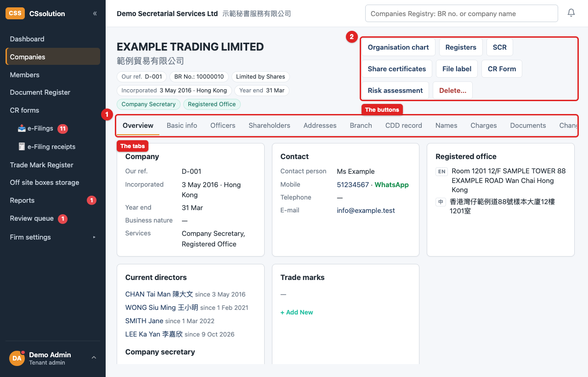Show the Documents tab
Image resolution: width=588 pixels, height=377 pixels.
528,126
